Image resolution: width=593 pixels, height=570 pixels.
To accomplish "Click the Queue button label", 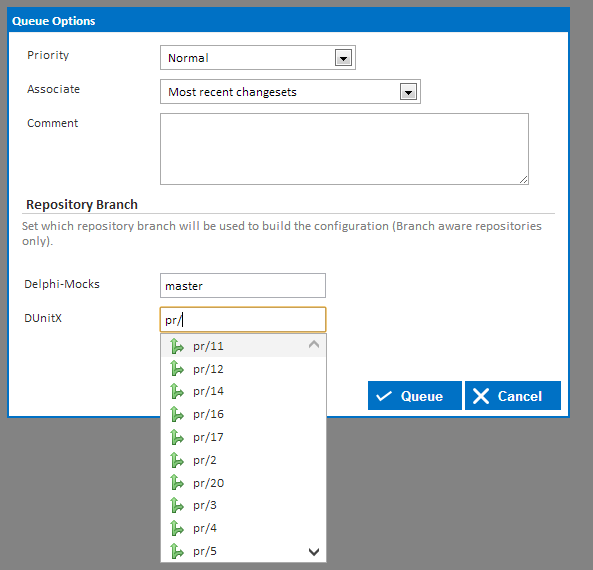I will 422,396.
